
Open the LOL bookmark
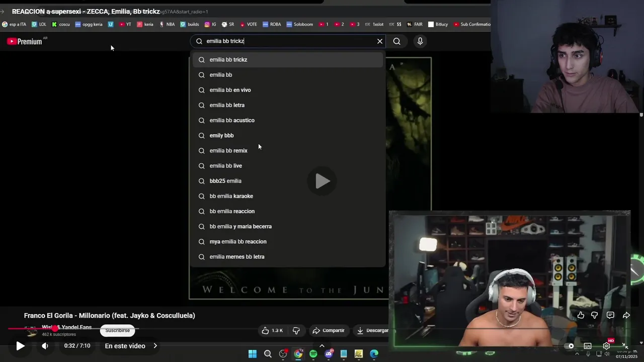tap(39, 24)
